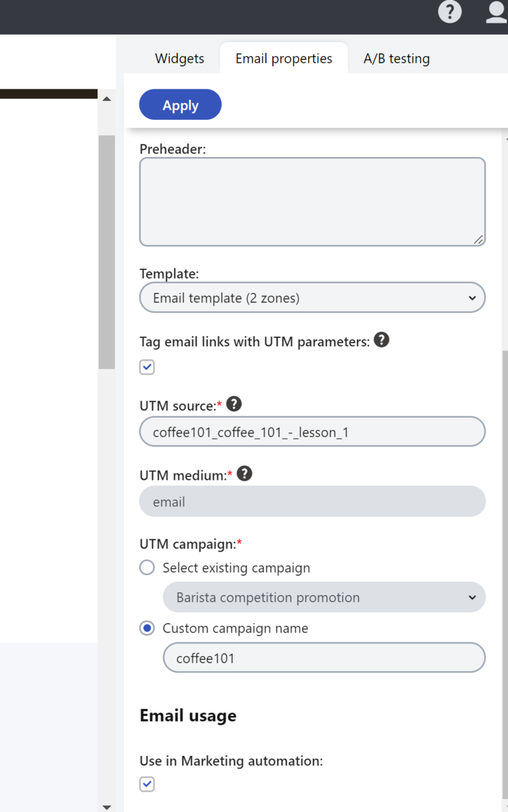Focus the UTM source input field
Image resolution: width=508 pixels, height=812 pixels.
tap(313, 432)
